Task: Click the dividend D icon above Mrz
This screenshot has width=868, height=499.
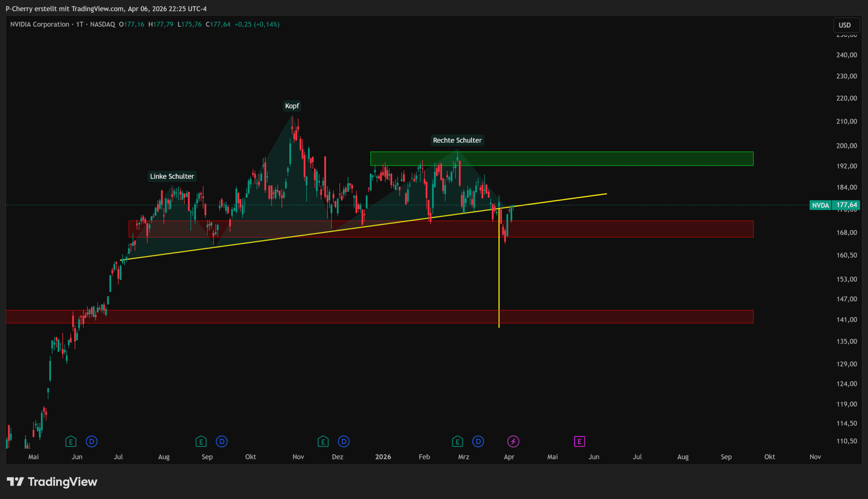Action: pyautogui.click(x=478, y=441)
